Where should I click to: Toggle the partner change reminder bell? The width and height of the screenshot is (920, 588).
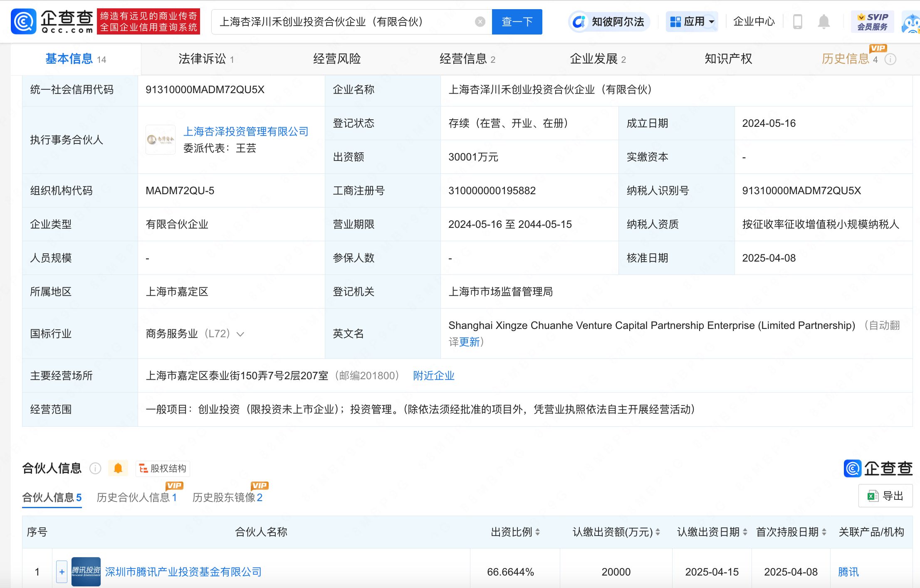pos(118,468)
